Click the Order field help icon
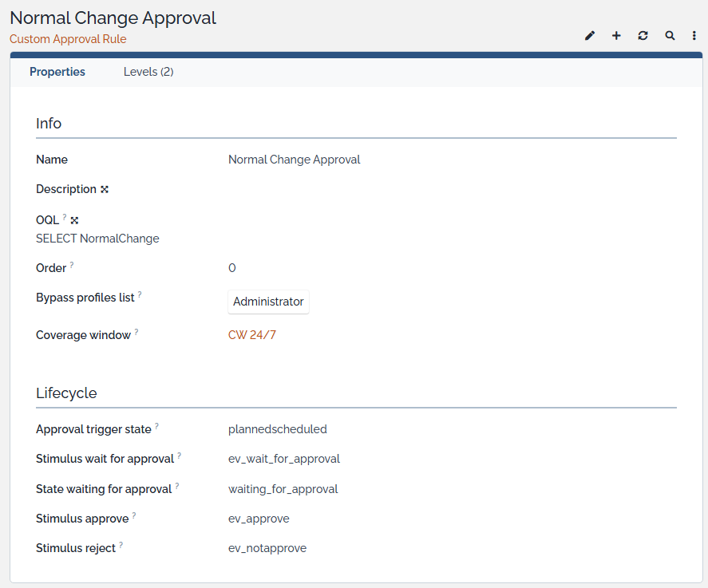Viewport: 708px width, 588px height. click(x=72, y=265)
